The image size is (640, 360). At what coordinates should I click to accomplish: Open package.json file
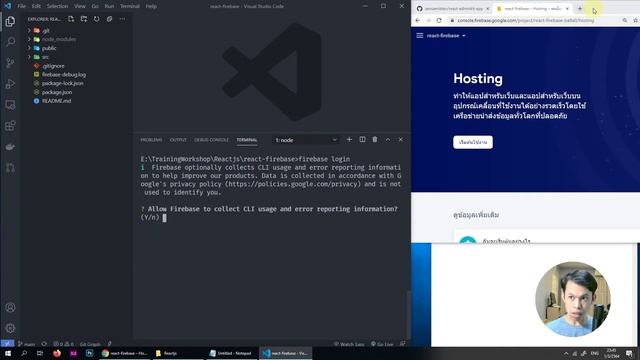click(57, 92)
